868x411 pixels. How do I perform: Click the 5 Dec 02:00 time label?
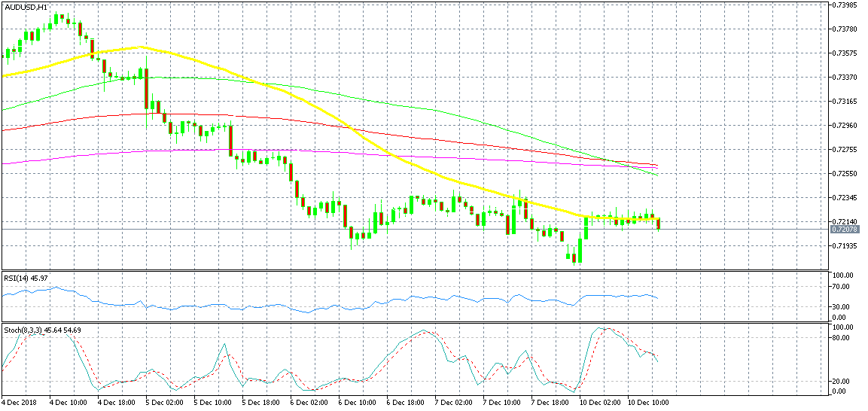pyautogui.click(x=164, y=403)
